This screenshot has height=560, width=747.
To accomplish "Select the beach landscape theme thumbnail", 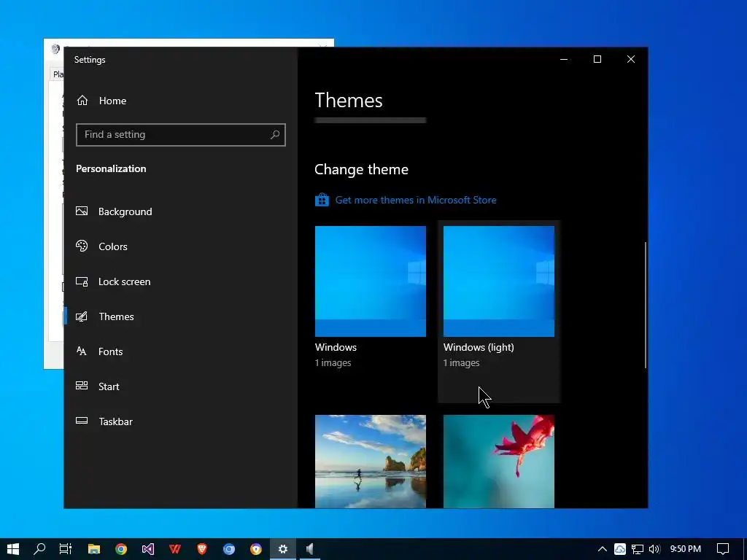I will tap(370, 462).
